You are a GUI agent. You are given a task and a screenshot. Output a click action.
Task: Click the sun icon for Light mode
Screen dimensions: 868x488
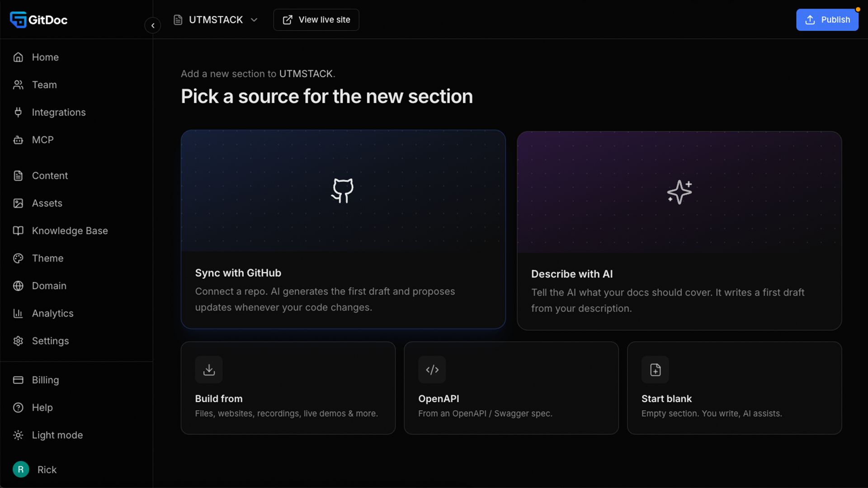(x=18, y=435)
